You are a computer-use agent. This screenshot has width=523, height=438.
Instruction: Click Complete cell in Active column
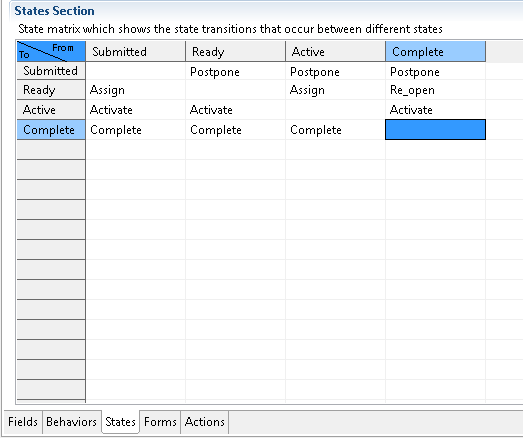tap(336, 130)
